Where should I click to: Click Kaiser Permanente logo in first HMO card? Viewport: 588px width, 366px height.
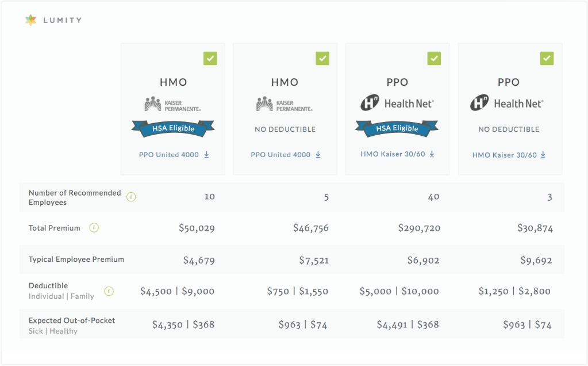click(172, 104)
